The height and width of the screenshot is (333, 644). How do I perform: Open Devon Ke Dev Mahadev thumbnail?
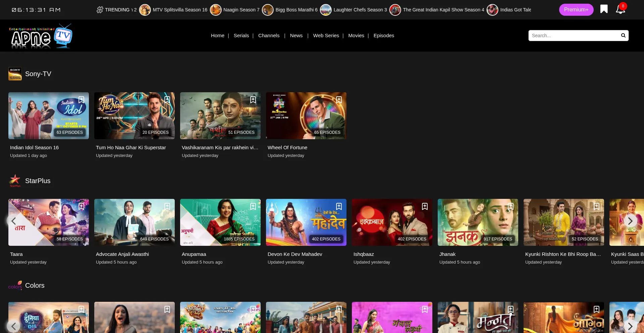[x=306, y=222]
